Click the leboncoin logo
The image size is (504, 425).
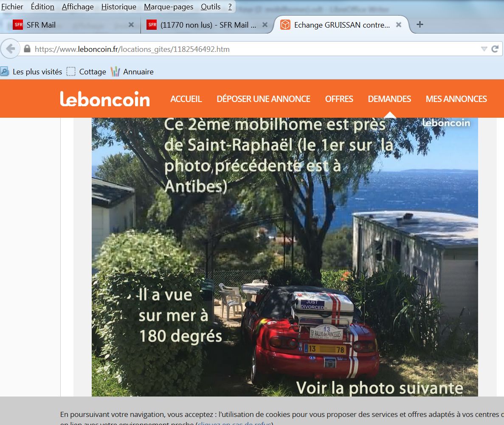[x=105, y=99]
